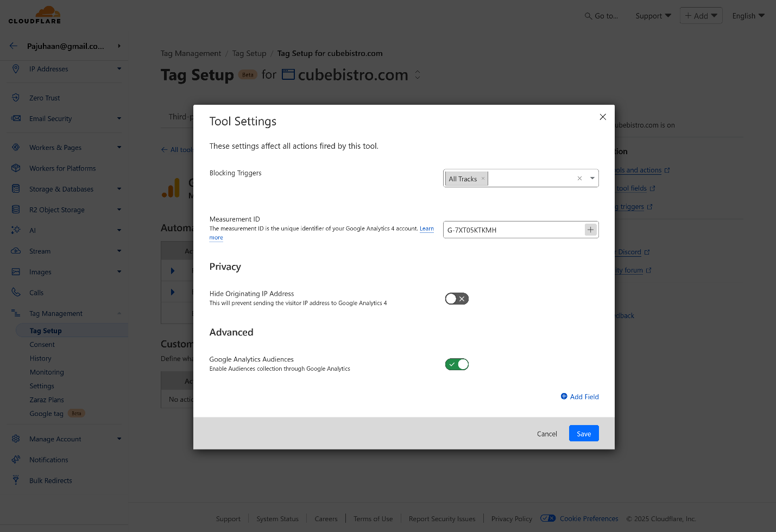Click the Bulk Redirects icon
This screenshot has height=532, width=776.
click(16, 480)
